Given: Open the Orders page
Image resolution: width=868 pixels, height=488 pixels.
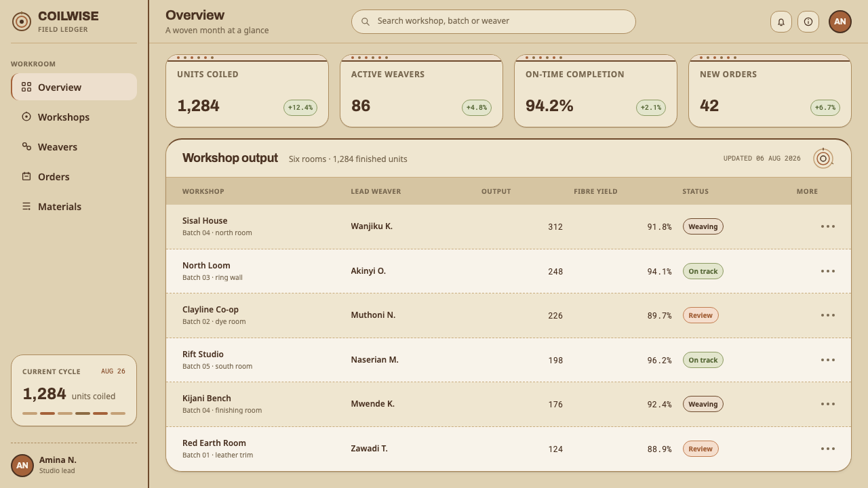Looking at the screenshot, I should coord(74,176).
